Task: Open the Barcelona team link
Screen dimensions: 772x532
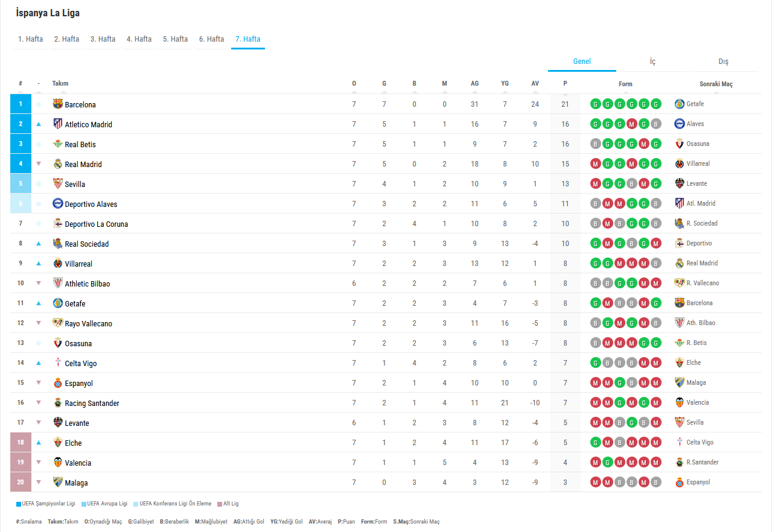Action: 80,104
